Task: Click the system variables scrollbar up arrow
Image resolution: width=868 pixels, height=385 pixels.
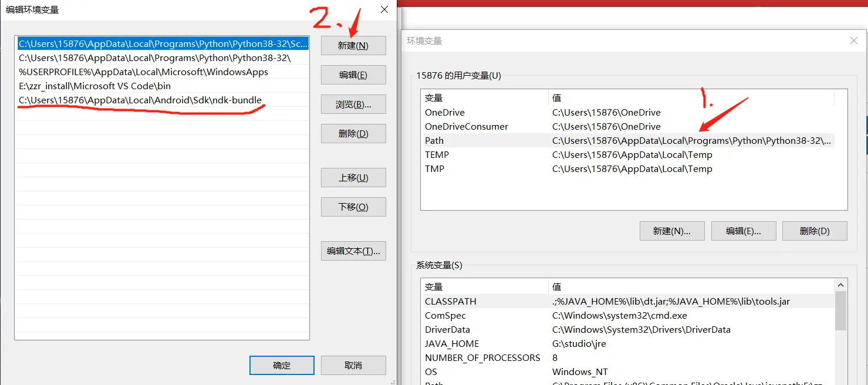Action: (840, 285)
